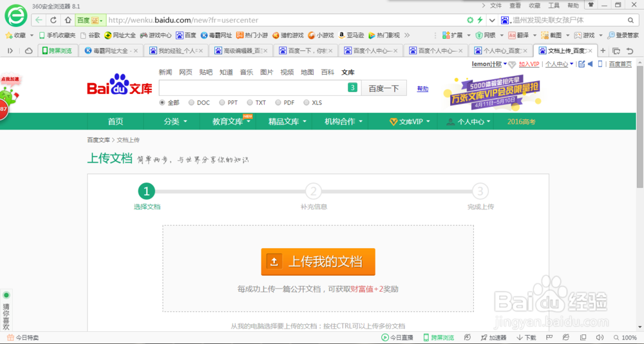The width and height of the screenshot is (644, 344).
Task: Select the DOC radio button
Action: pos(191,102)
